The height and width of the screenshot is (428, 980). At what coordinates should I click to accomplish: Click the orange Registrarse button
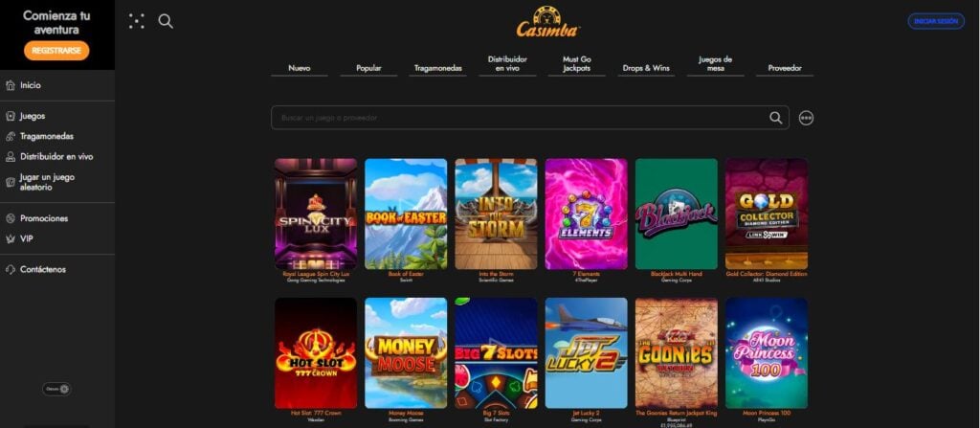click(56, 51)
